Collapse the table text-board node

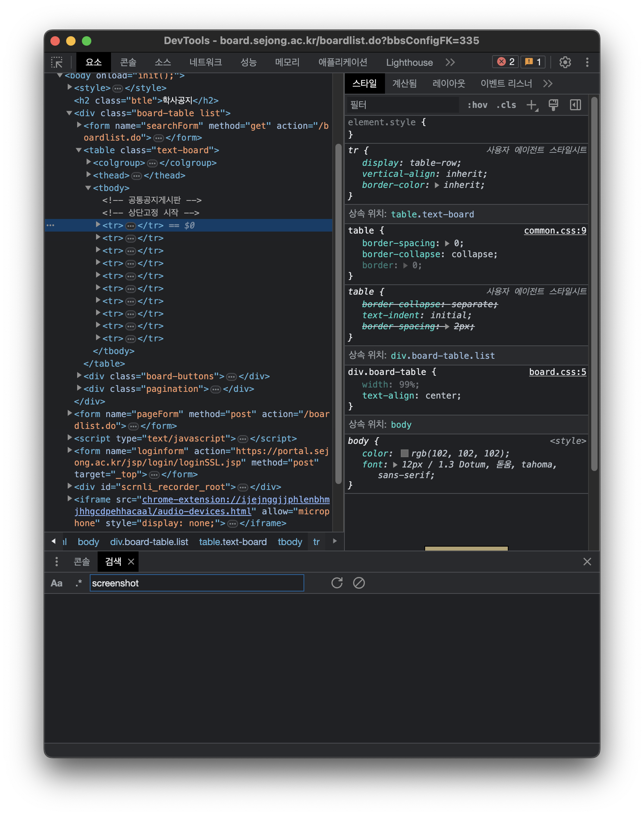(x=79, y=150)
